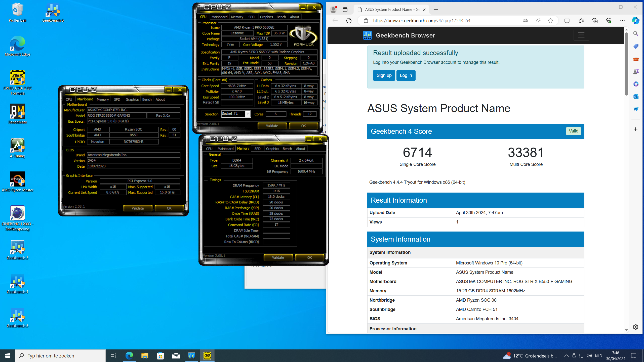Launch Geekbench 6 desktop shortcut
Screen dimensions: 644x362
tap(53, 13)
